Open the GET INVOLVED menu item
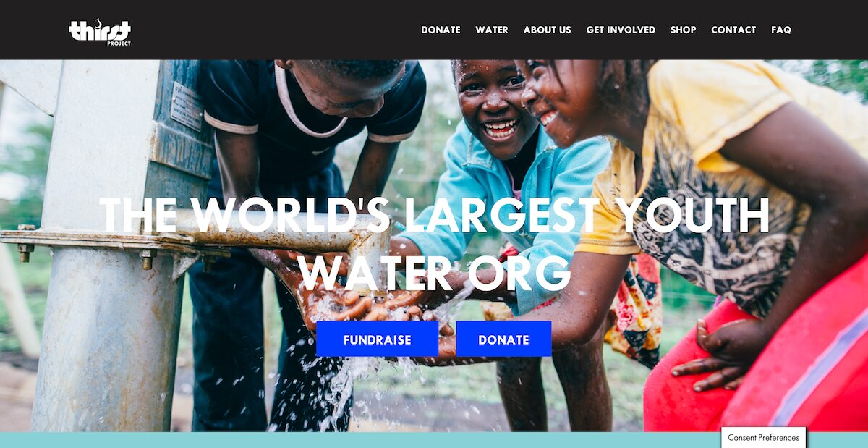Viewport: 868px width, 448px height. (x=621, y=30)
